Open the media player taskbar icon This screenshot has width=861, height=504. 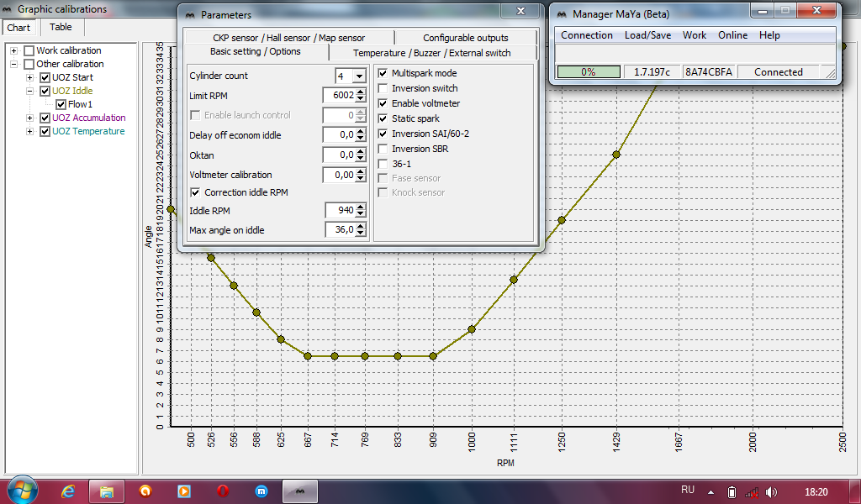point(184,491)
